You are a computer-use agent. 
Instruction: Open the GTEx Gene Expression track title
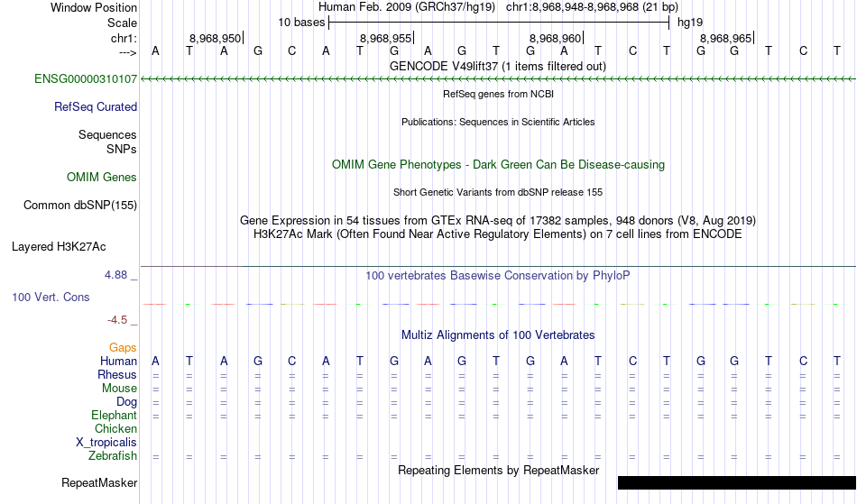pyautogui.click(x=498, y=221)
